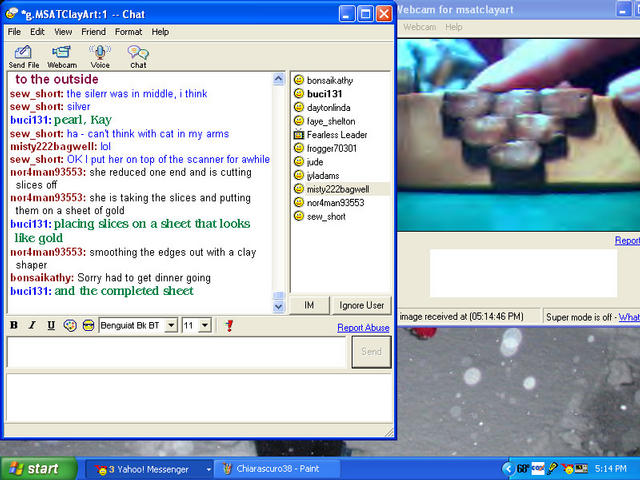Select faye_shelton in the user list
640x480 pixels.
click(x=331, y=121)
